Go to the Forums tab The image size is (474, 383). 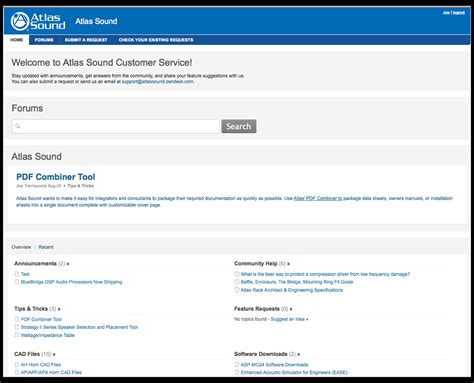tap(44, 40)
